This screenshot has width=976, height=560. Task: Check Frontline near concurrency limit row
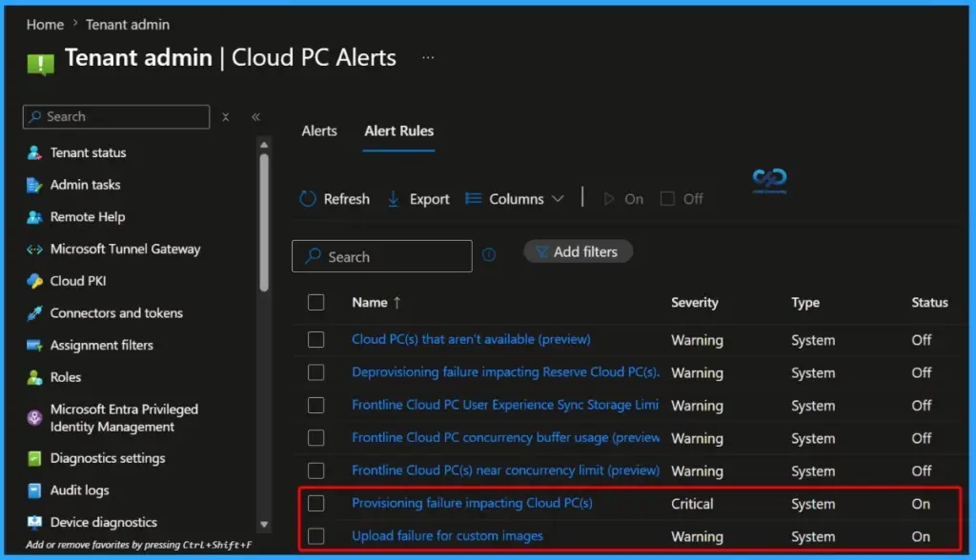(316, 470)
